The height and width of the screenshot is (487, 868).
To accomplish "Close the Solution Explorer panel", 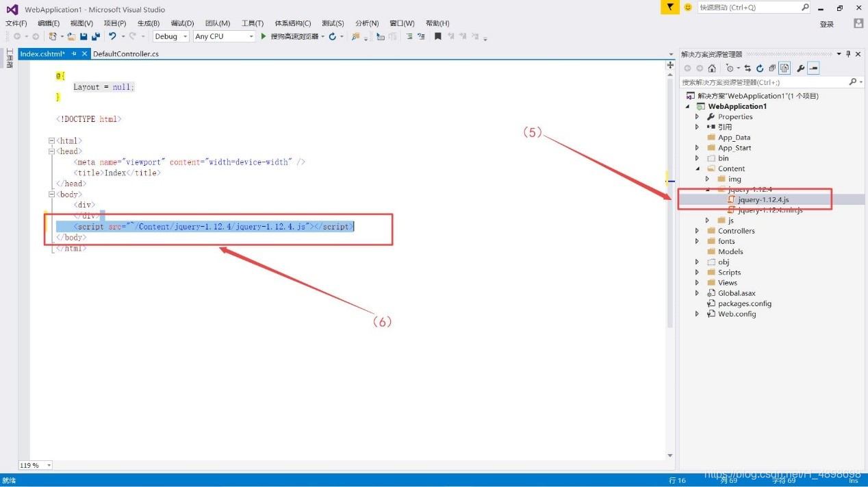I will click(x=858, y=53).
